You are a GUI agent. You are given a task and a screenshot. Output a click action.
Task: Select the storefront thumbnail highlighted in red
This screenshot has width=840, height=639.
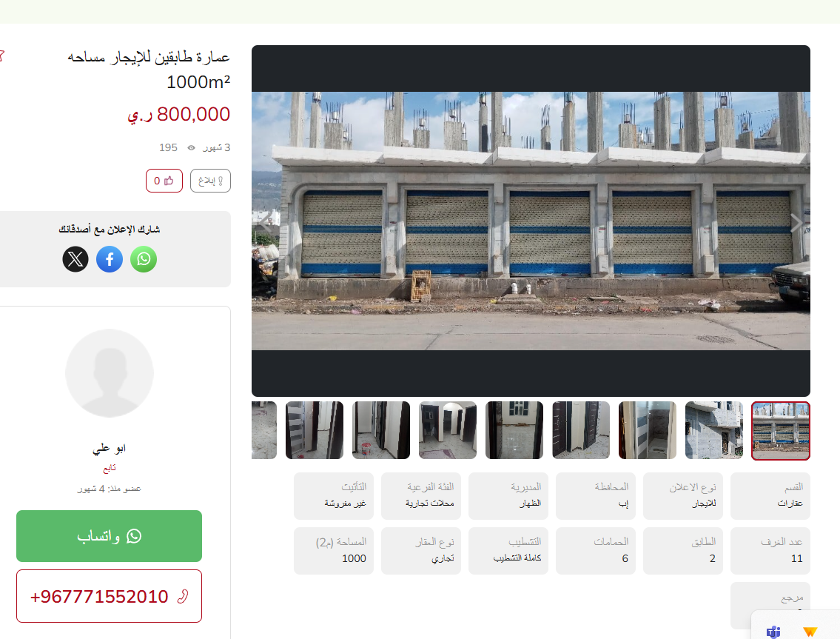coord(781,430)
